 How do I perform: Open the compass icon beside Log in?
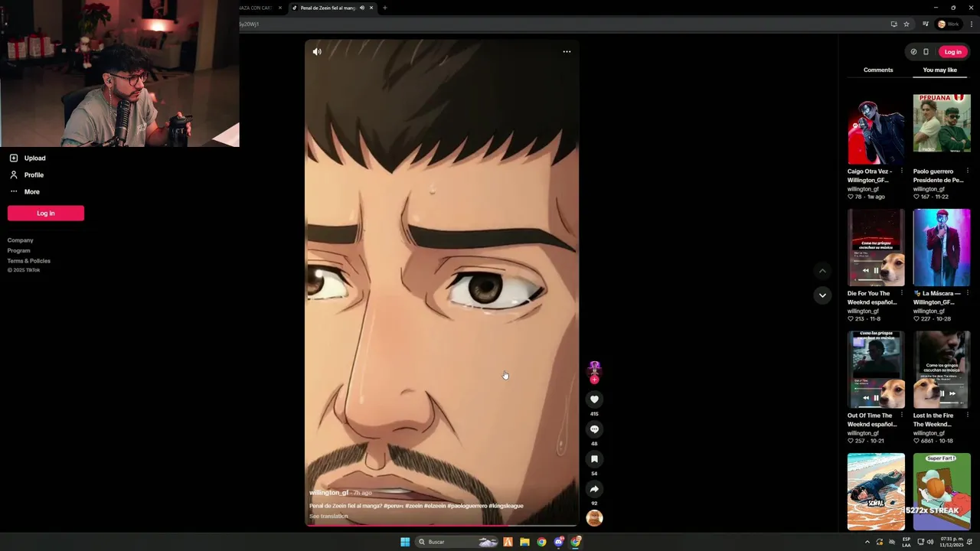pos(913,52)
